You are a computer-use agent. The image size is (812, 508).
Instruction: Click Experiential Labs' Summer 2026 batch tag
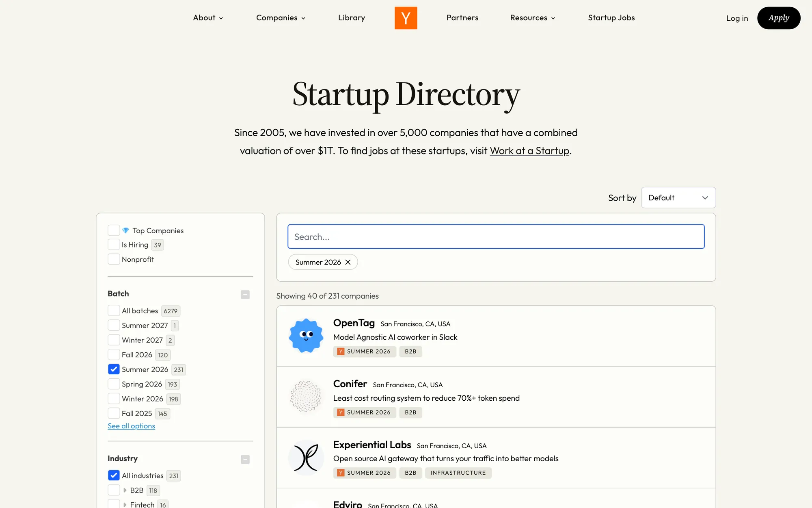365,473
